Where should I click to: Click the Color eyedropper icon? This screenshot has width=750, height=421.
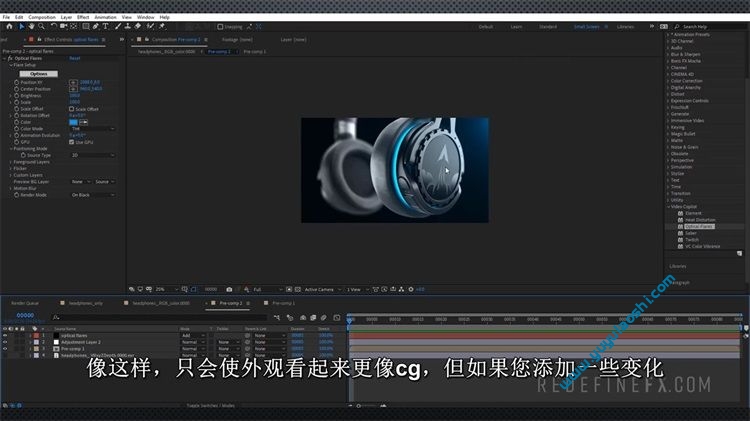tap(83, 122)
